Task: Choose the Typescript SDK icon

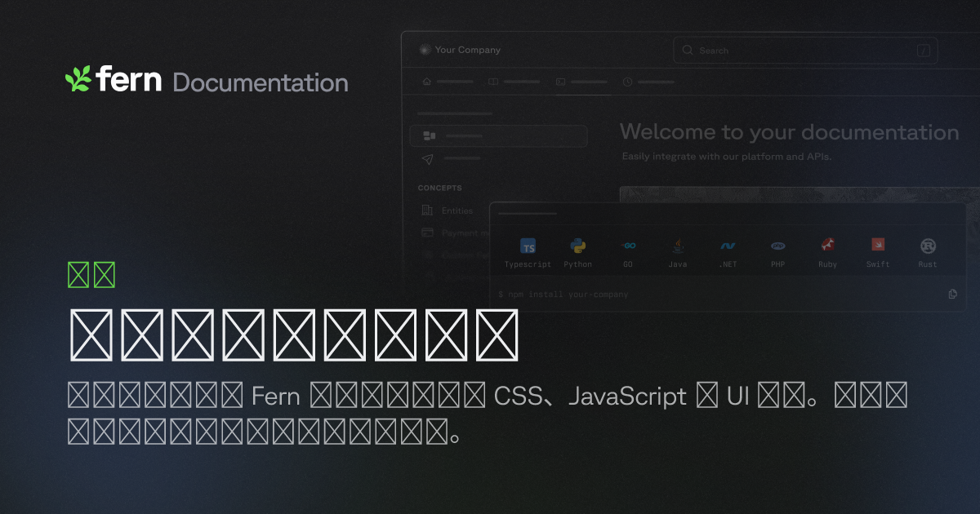Action: point(528,246)
